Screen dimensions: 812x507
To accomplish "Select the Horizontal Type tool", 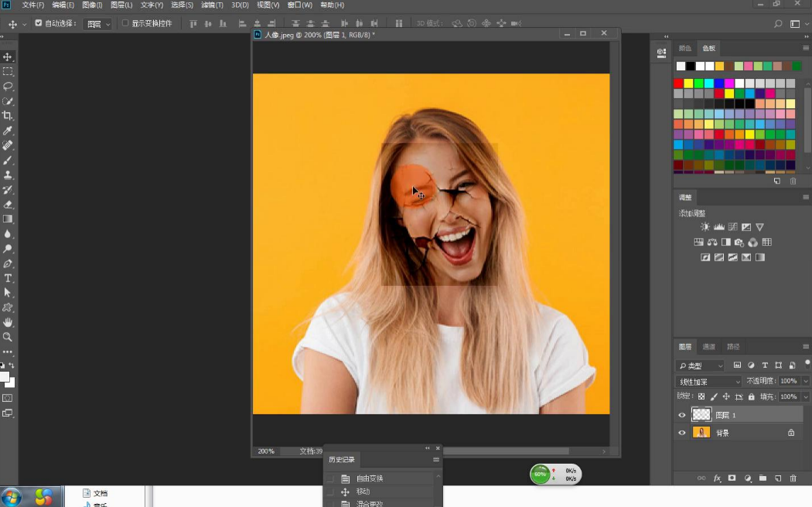I will coord(8,278).
